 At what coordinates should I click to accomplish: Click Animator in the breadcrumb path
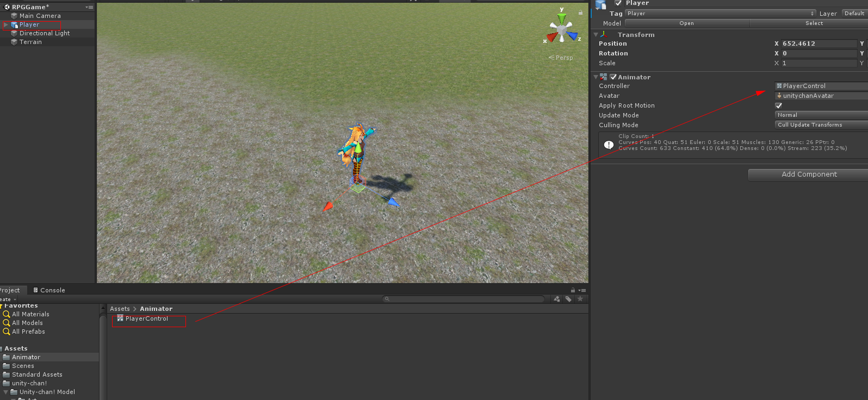point(156,309)
